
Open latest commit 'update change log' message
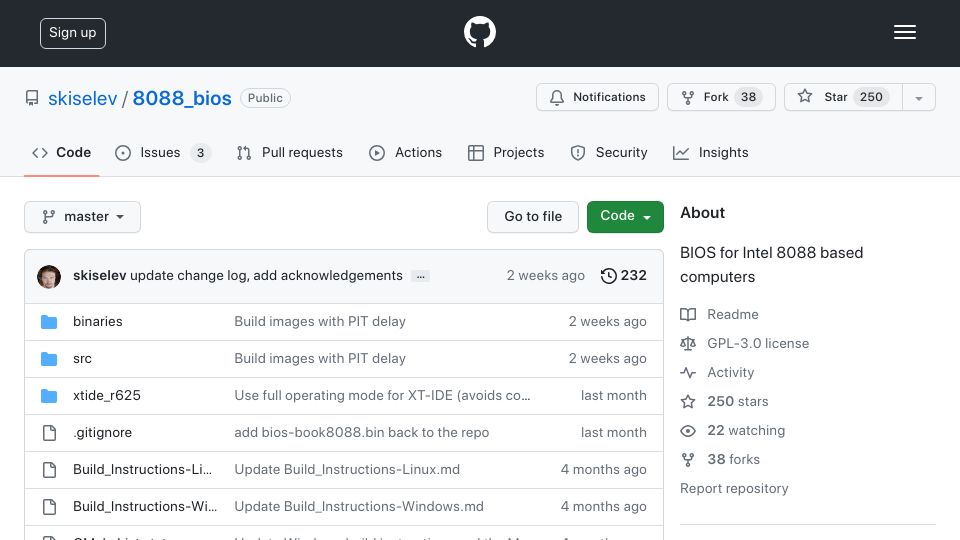point(266,276)
